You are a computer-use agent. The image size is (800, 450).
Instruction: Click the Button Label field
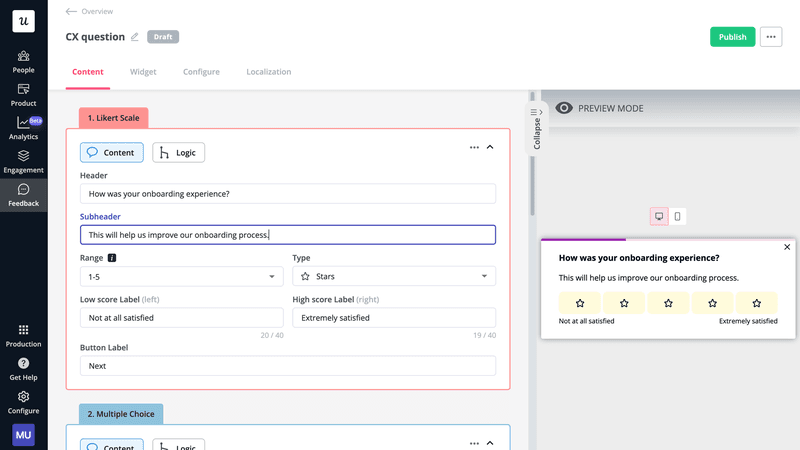pos(288,366)
